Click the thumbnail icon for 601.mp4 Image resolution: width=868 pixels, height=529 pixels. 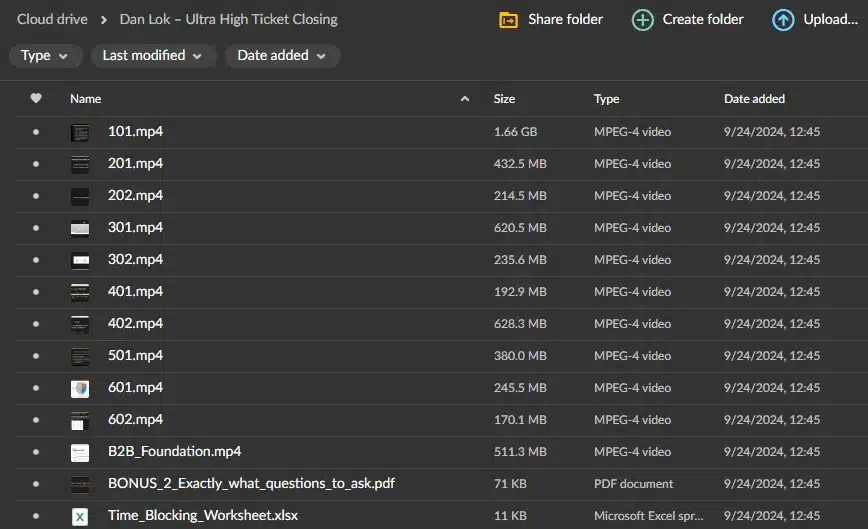[80, 388]
